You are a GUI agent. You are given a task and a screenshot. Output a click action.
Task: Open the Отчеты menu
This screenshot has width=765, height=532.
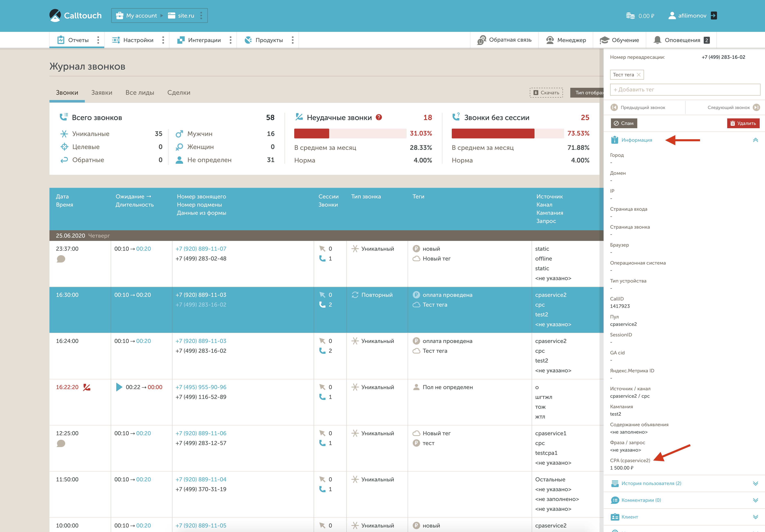pyautogui.click(x=73, y=40)
